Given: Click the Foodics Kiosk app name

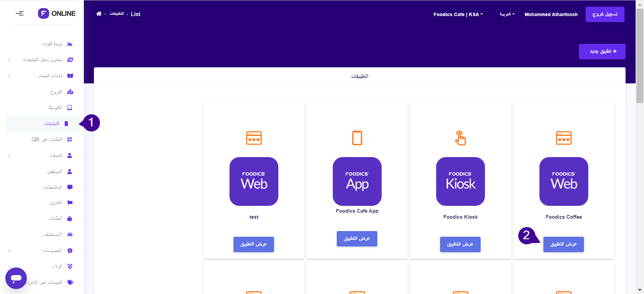Looking at the screenshot, I should point(461,217).
